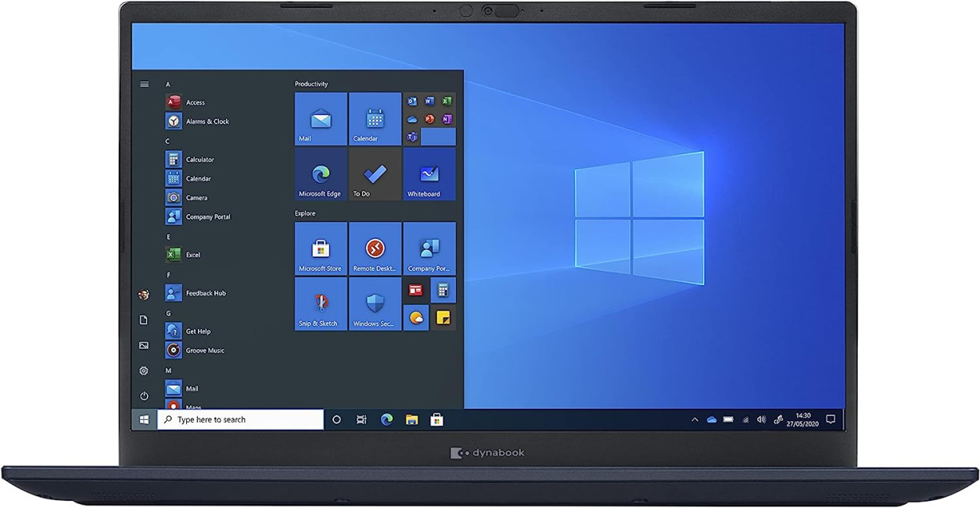Open Pictures icon in Start left rail
Image resolution: width=980 pixels, height=508 pixels.
coord(144,345)
